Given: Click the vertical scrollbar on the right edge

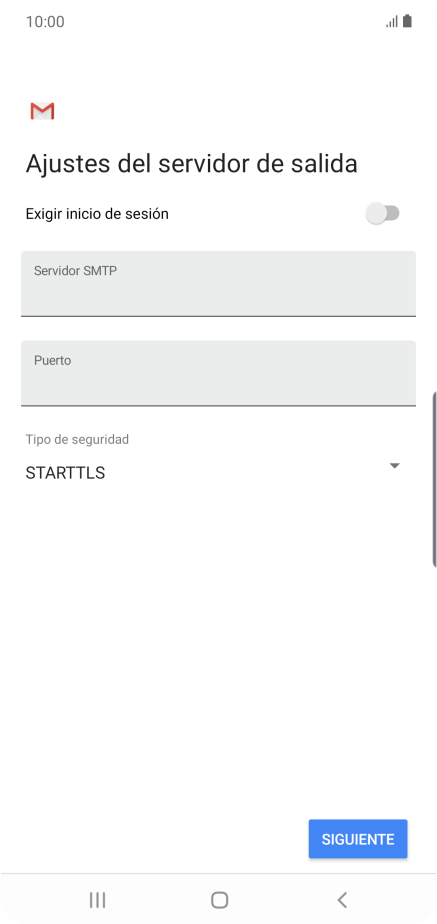Looking at the screenshot, I should (x=434, y=478).
